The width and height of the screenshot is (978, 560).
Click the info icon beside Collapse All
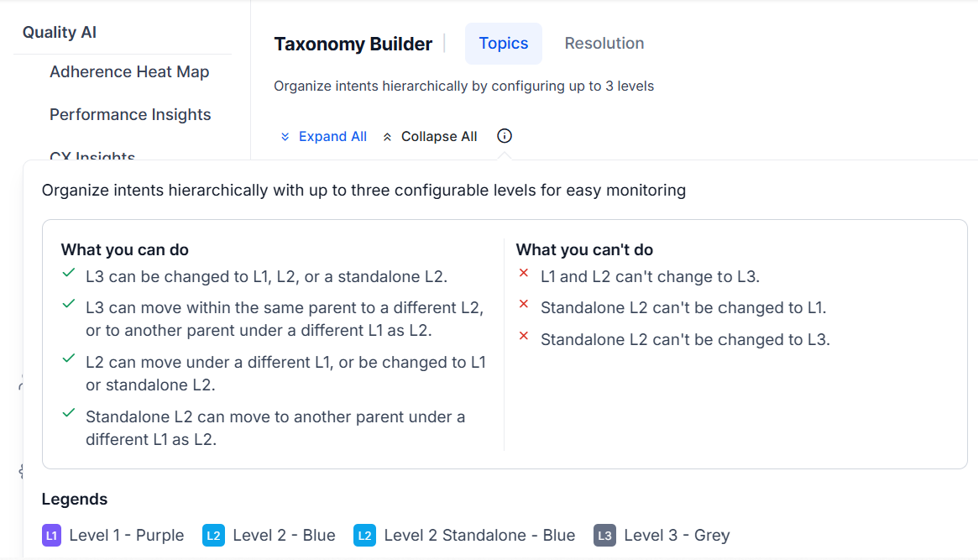click(505, 136)
